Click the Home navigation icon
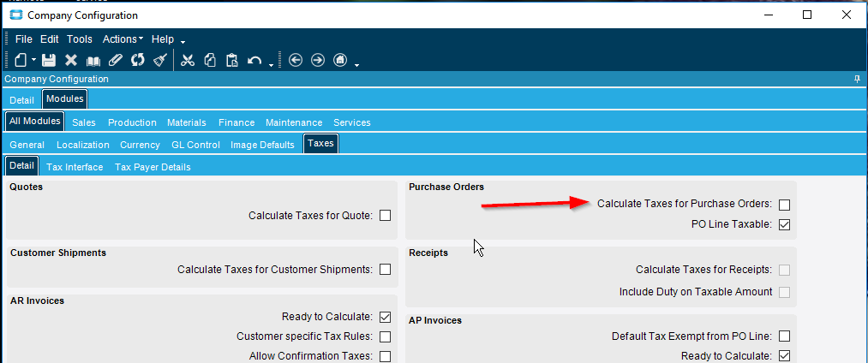 pyautogui.click(x=340, y=60)
